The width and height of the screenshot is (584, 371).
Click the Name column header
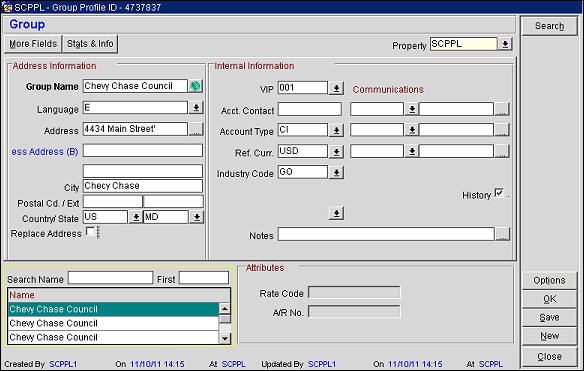pos(119,295)
